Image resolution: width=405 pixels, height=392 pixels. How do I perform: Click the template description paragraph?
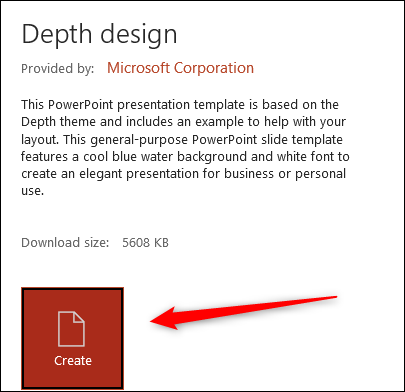(185, 148)
